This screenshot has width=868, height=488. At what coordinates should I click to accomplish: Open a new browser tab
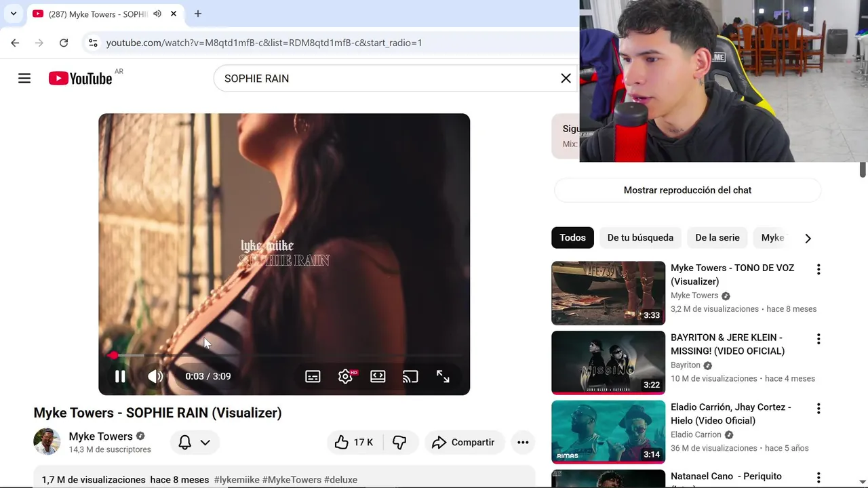click(x=198, y=14)
